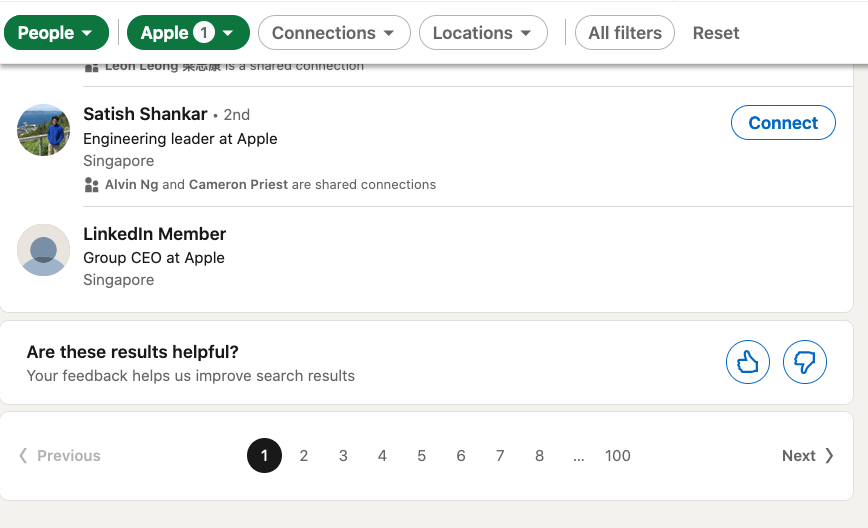This screenshot has width=868, height=528.
Task: Click the LinkedIn Member avatar placeholder
Action: click(x=44, y=250)
